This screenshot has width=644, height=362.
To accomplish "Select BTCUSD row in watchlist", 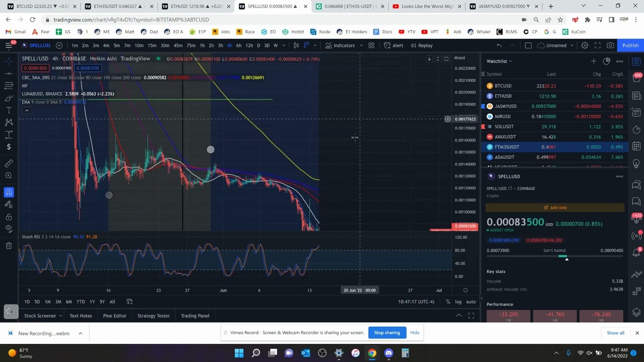I will [555, 86].
